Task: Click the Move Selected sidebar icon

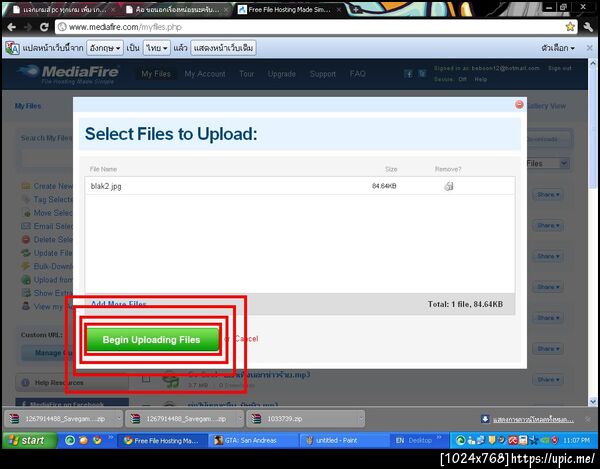Action: [26, 213]
